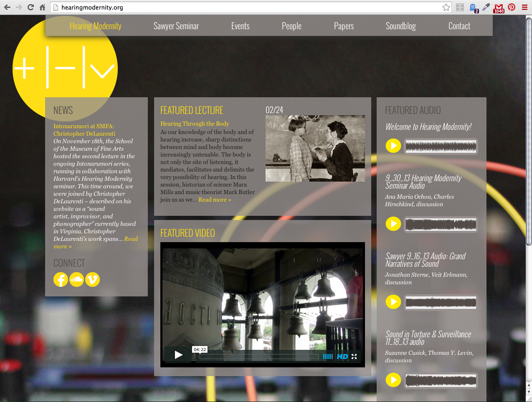Click Read more in Featured Lecture
Viewport: 532px width, 402px height.
[215, 200]
